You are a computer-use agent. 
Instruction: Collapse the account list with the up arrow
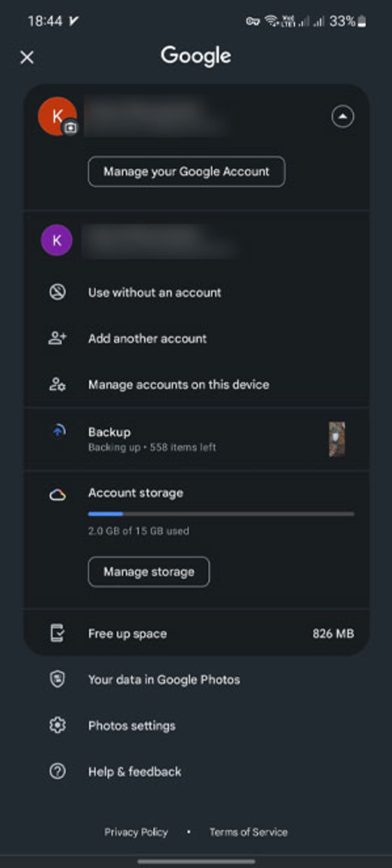pyautogui.click(x=342, y=117)
